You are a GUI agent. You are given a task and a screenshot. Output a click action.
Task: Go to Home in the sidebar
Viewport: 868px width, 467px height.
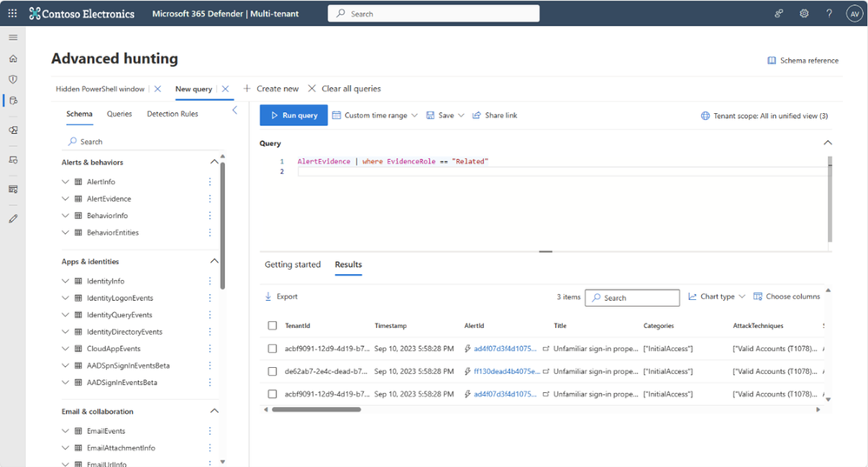13,59
